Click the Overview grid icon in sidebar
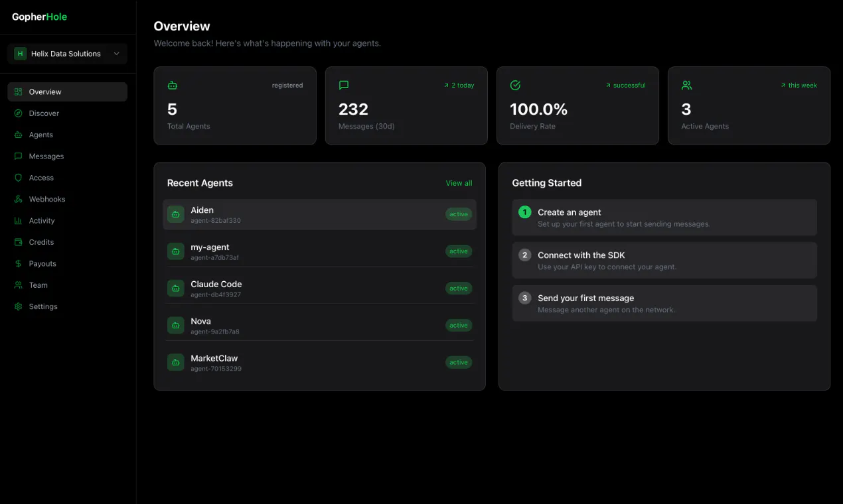This screenshot has height=504, width=843. click(x=18, y=92)
